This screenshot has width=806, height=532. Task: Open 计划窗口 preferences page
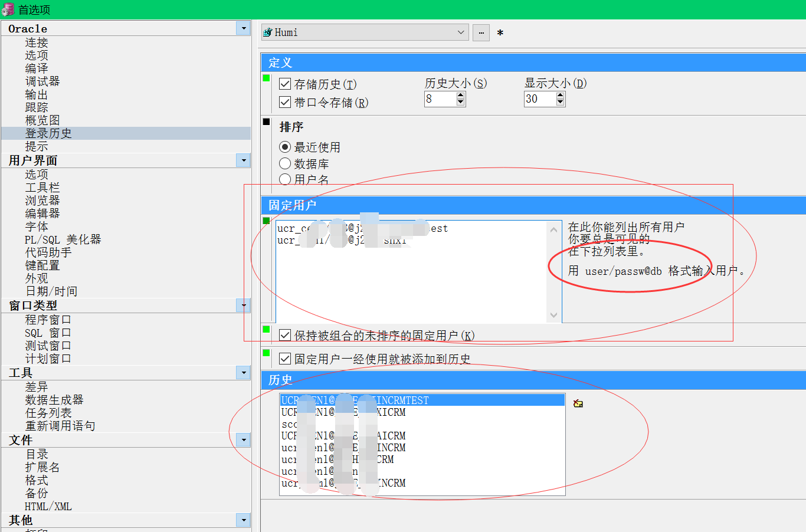48,359
